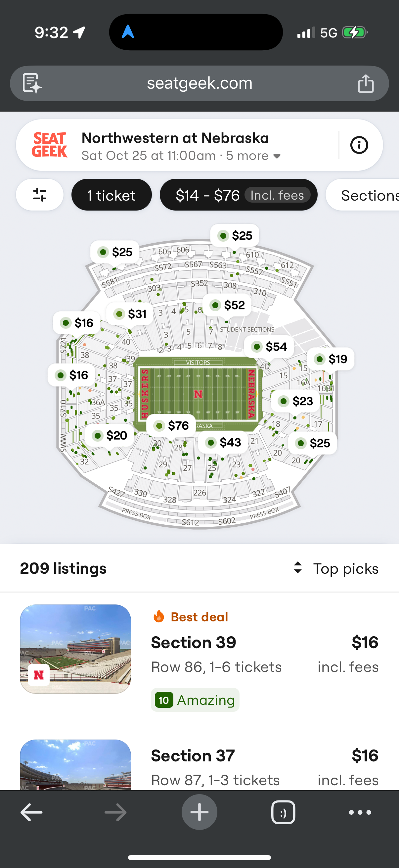Viewport: 399px width, 868px height.
Task: Tap the Safari share icon
Action: click(x=366, y=83)
